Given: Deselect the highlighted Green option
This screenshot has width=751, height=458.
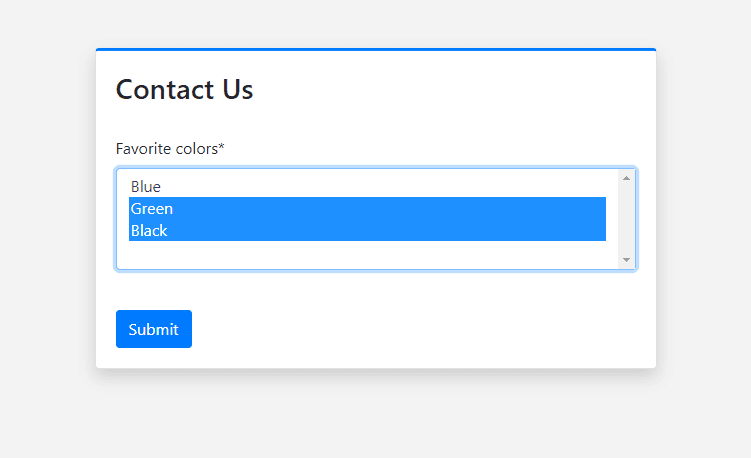Looking at the screenshot, I should pos(367,208).
